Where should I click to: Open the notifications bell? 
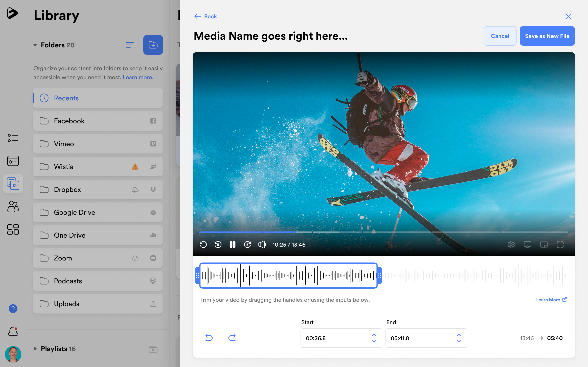13,331
